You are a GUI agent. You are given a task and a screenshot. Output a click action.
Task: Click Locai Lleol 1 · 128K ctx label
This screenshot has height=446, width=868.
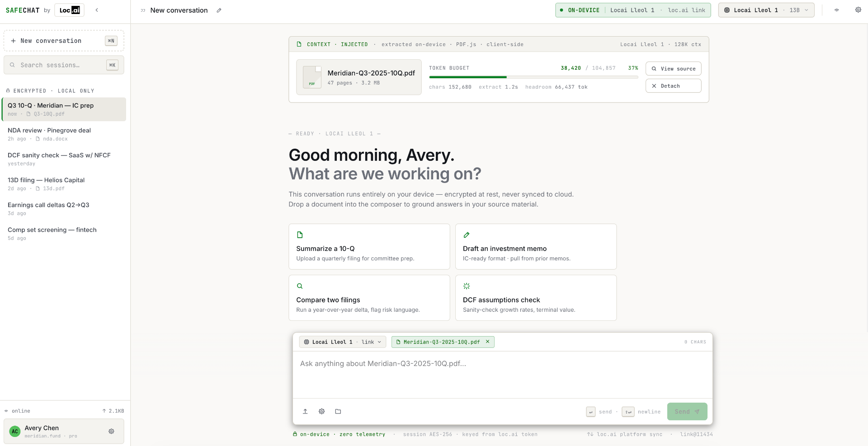pyautogui.click(x=660, y=44)
